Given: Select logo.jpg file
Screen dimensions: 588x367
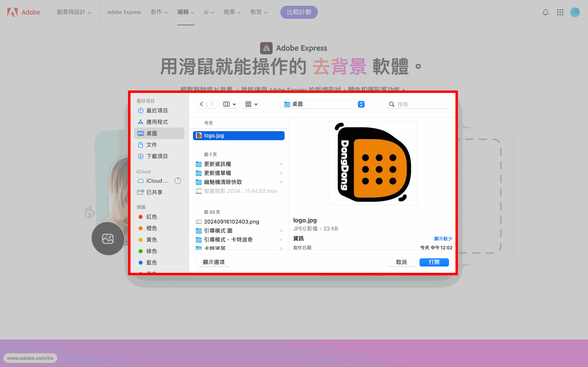Looking at the screenshot, I should [239, 136].
